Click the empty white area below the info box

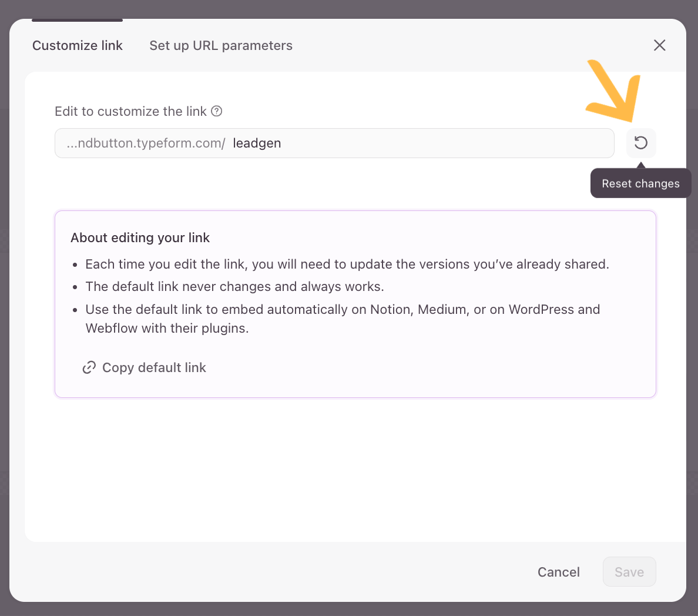(353, 470)
